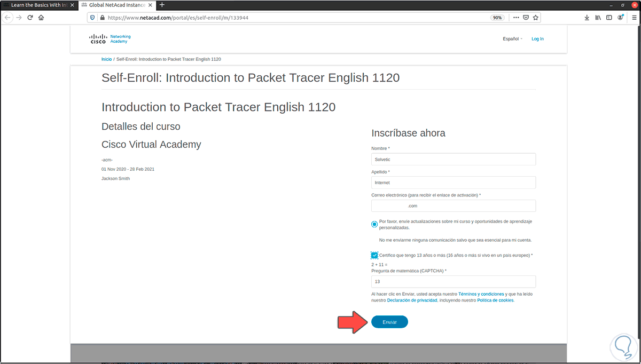
Task: Open Términos y condiciones link
Action: click(x=481, y=294)
